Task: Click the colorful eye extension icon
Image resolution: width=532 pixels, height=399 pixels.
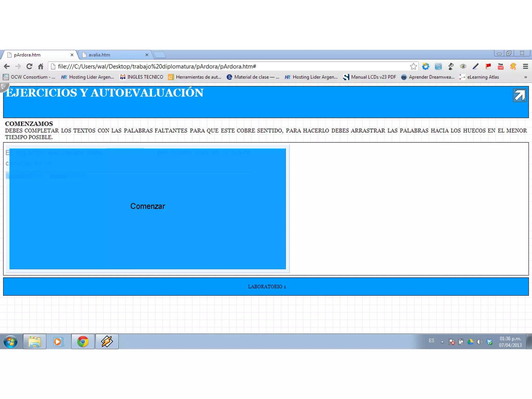Action: tap(463, 66)
